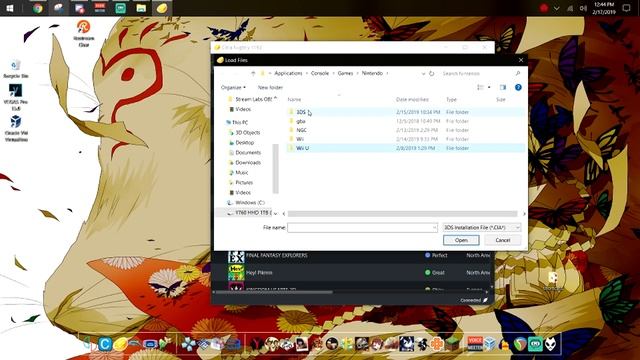Open the view options dropdown arrow
Screen dimensions: 640x360
coord(489,87)
